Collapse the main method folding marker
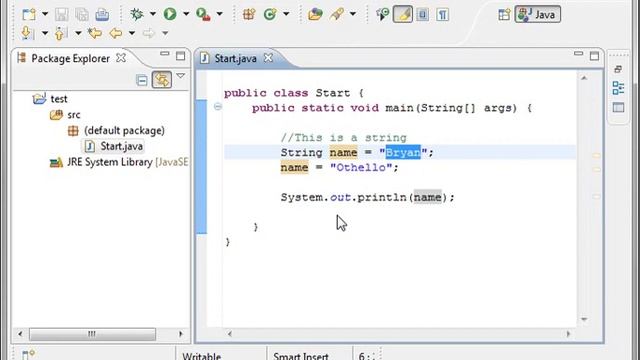Screen dimensions: 640x360 (x=218, y=107)
